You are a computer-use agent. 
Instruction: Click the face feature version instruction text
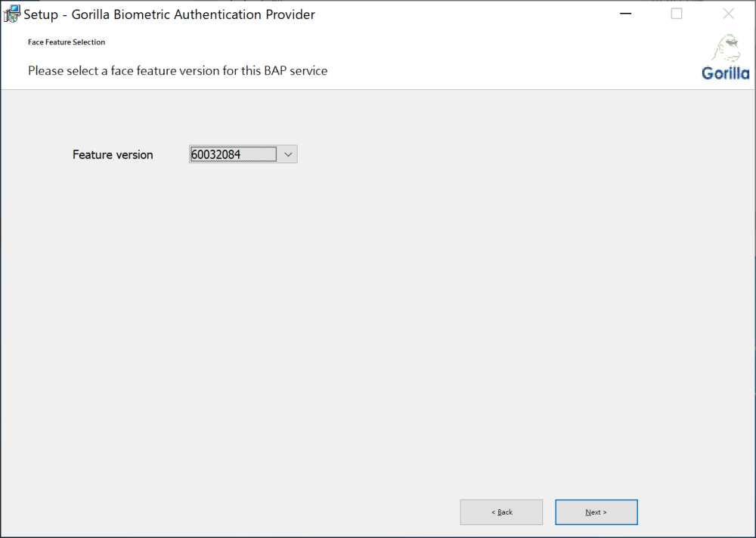click(x=177, y=70)
